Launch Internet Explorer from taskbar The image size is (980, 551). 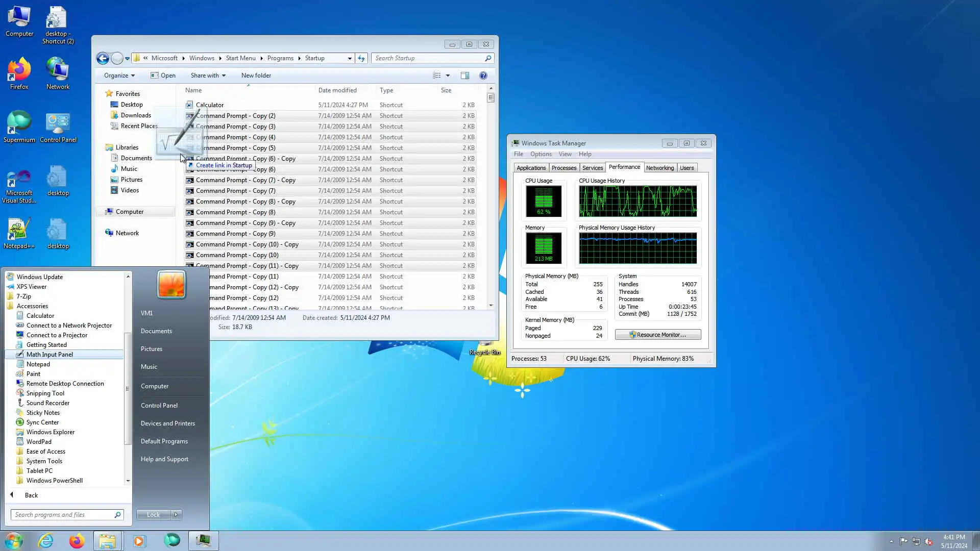(x=46, y=540)
